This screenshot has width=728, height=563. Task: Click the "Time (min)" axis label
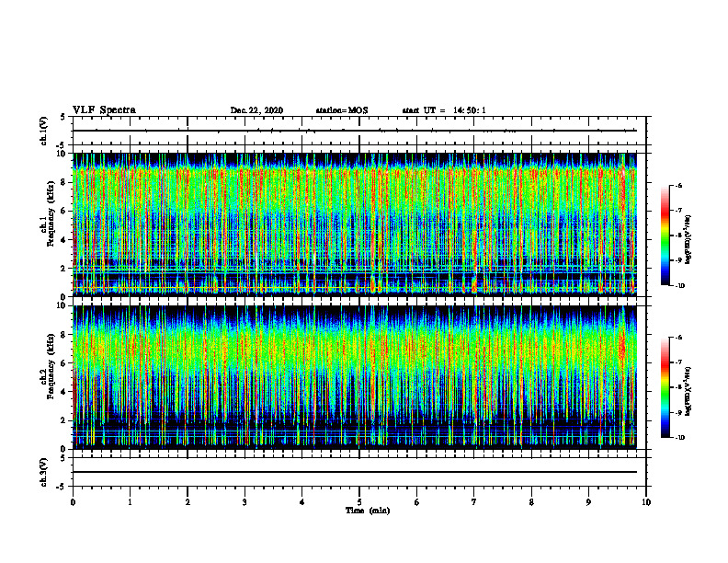pyautogui.click(x=368, y=511)
